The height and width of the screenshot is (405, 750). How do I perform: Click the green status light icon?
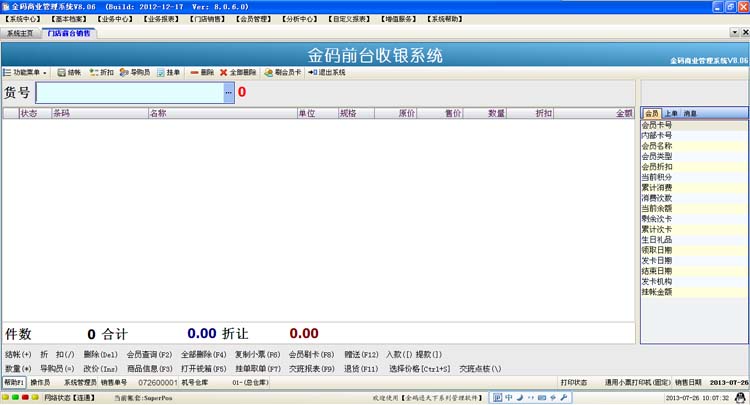(15, 397)
